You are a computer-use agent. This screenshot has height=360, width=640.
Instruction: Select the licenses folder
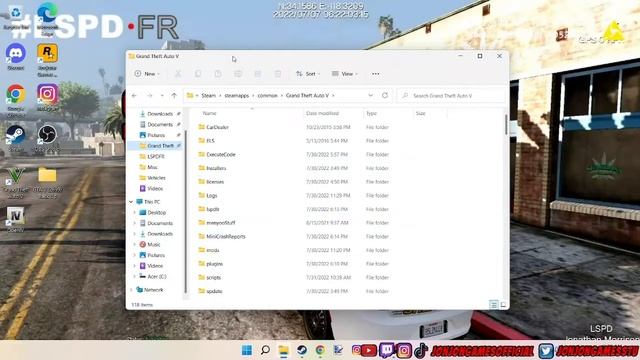215,182
